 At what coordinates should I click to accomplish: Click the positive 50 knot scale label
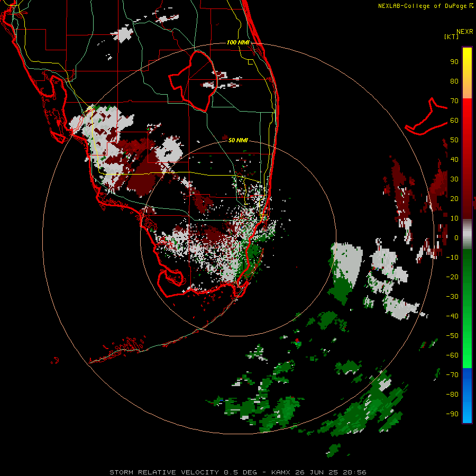454,140
